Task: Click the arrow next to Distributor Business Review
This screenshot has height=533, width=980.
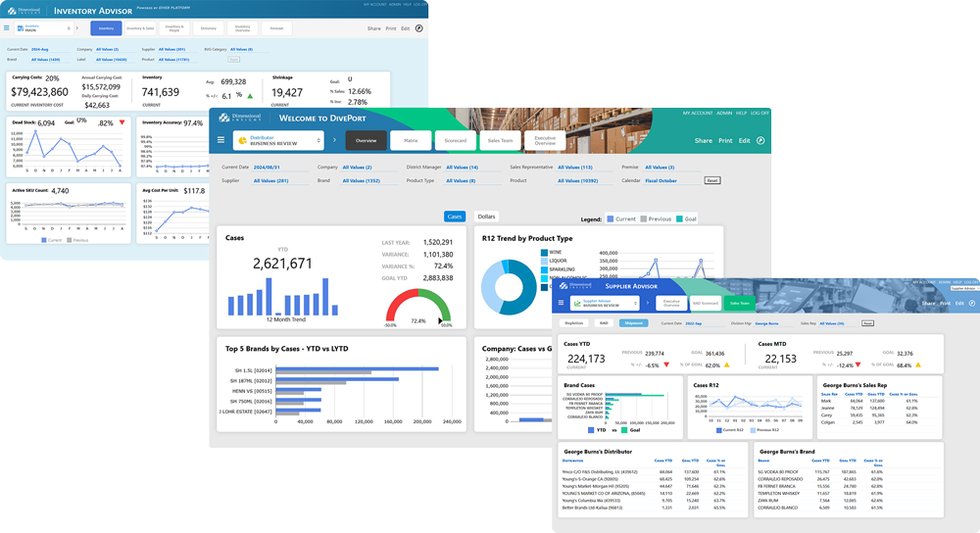Action: [x=333, y=140]
